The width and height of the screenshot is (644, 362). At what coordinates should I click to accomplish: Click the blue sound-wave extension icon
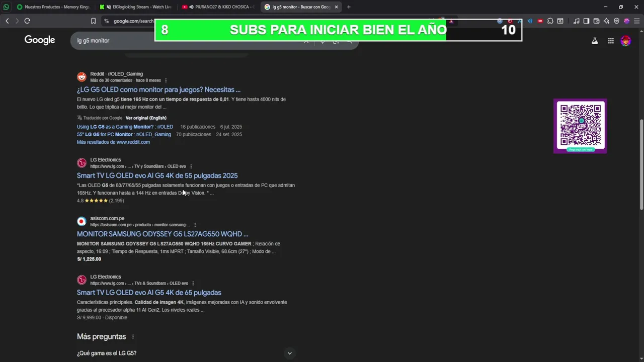(x=530, y=21)
